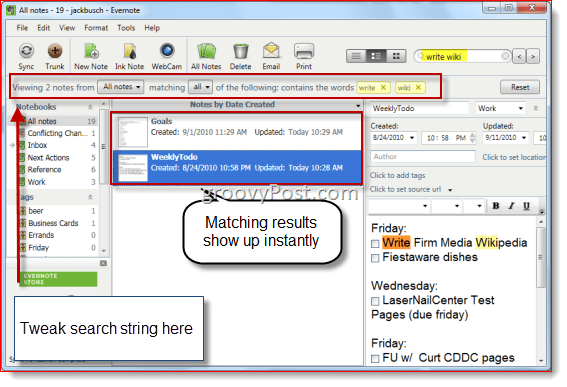Apply Bold formatting
The image size is (567, 387).
coord(496,206)
